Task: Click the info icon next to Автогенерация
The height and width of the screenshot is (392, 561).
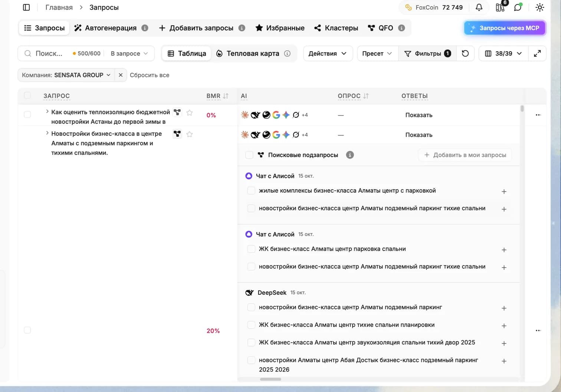Action: tap(145, 28)
